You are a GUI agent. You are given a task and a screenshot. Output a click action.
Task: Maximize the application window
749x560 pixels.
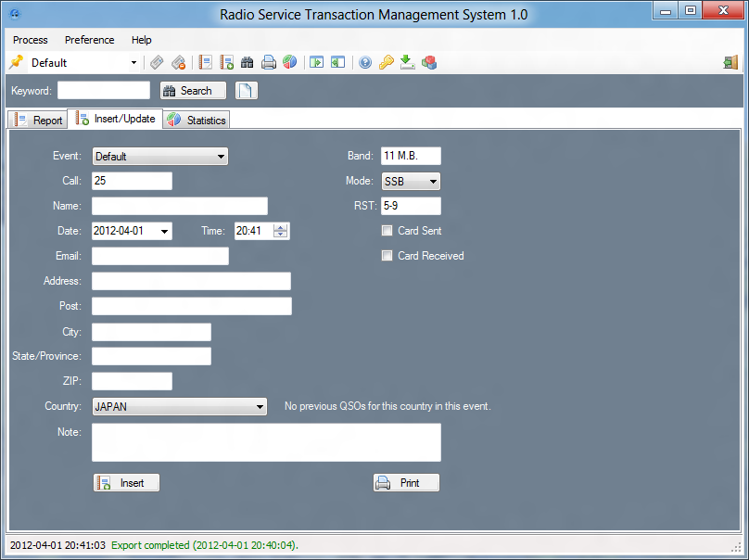[x=691, y=10]
